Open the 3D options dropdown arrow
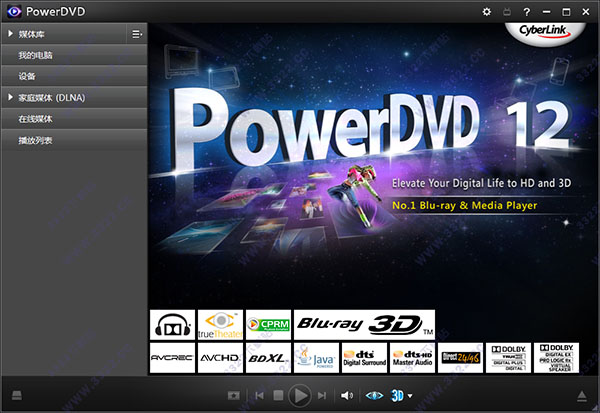This screenshot has width=600, height=413. (410, 396)
